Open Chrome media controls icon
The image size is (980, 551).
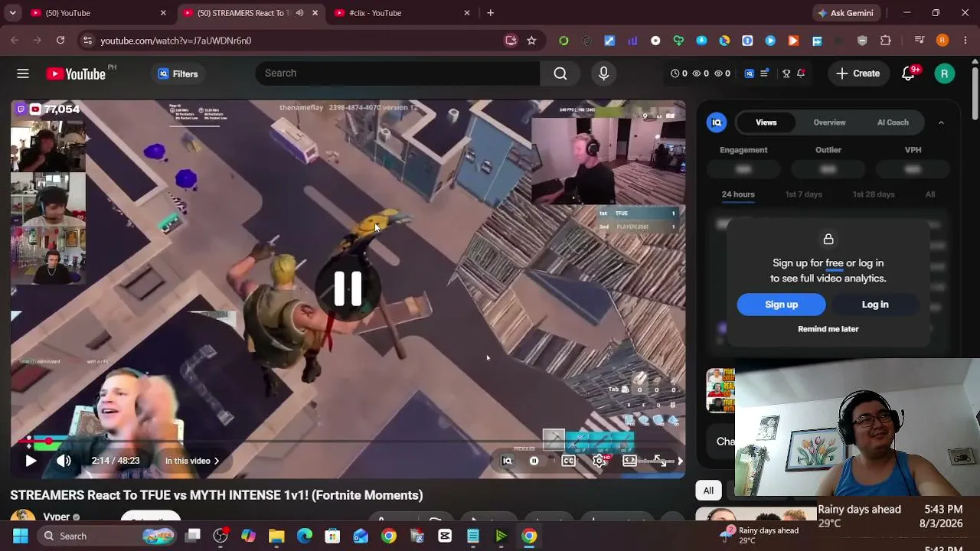pyautogui.click(x=920, y=41)
